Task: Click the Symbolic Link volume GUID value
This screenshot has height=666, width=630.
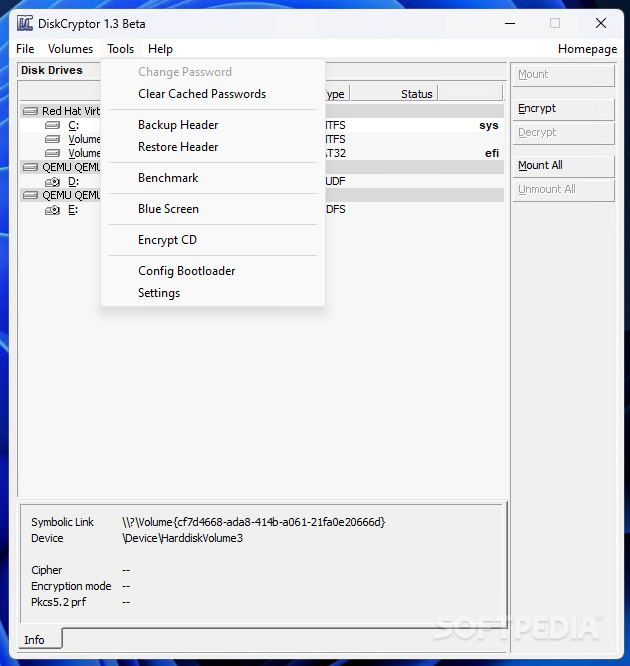Action: 254,522
